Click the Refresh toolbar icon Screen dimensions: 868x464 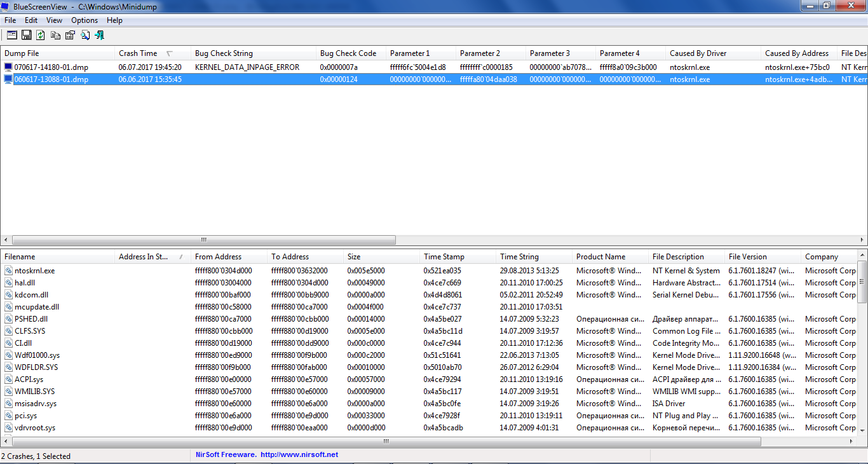click(x=41, y=36)
